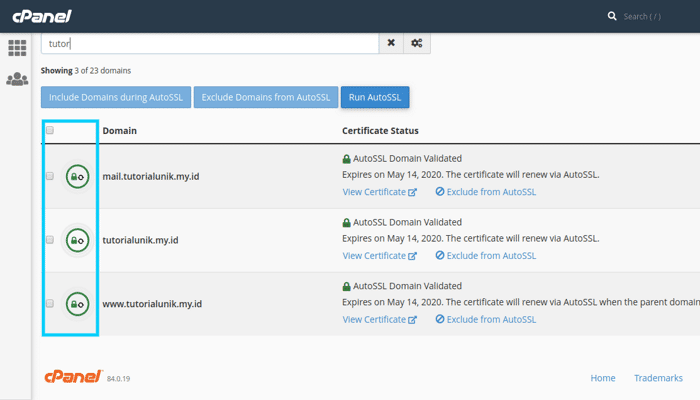View Certificate for mail.tutorialunik.my.id
The width and height of the screenshot is (700, 400).
[379, 192]
